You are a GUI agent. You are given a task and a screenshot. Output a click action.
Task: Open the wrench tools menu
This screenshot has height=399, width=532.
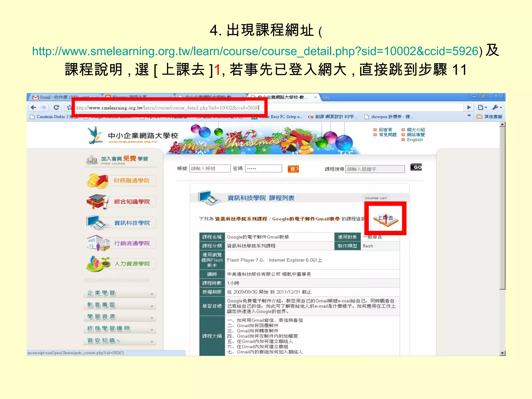[x=497, y=107]
